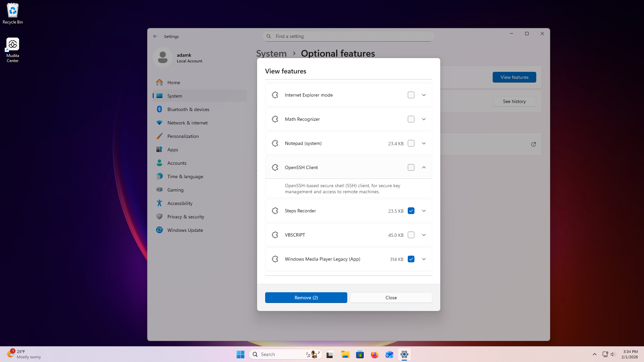Collapse OpenSSH Client details
Screen dimensions: 644x362
[424, 167]
